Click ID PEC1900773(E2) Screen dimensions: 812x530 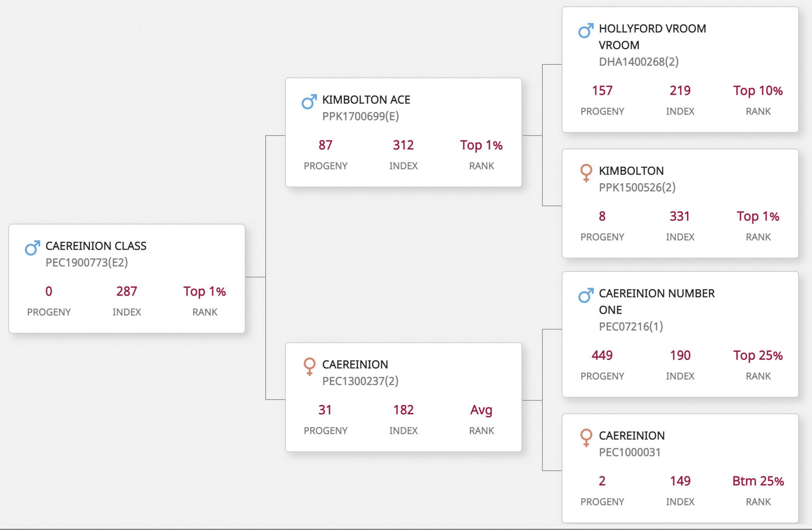coord(87,262)
